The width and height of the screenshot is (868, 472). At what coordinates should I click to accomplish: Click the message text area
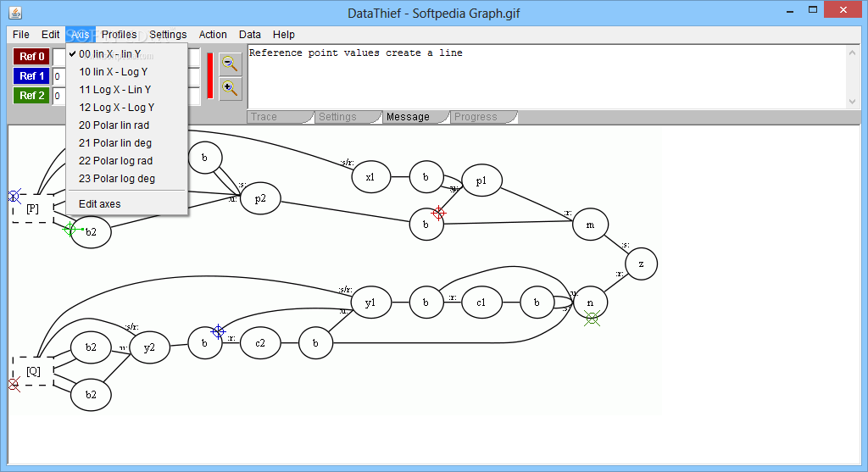(x=547, y=77)
